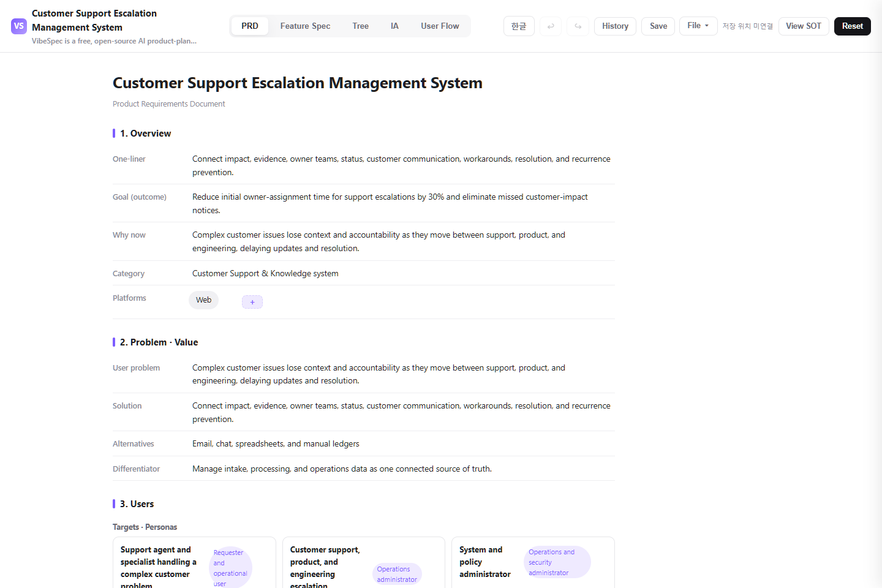Open the History panel
The width and height of the screenshot is (882, 588).
click(x=615, y=26)
